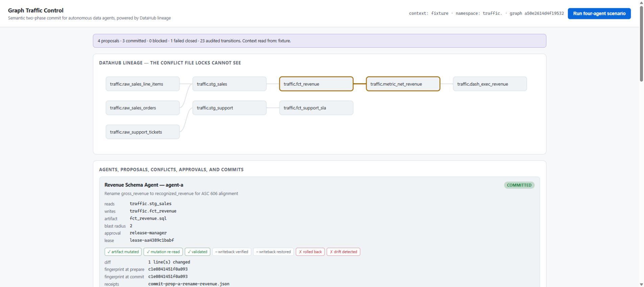Click the mutation re-read chip
Viewport: 644px width, 287px height.
click(163, 252)
